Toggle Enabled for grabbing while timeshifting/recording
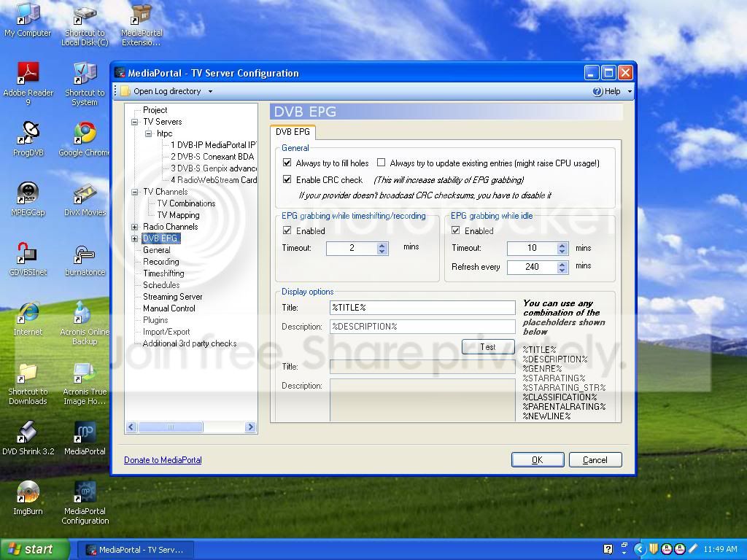The image size is (747, 560). [x=287, y=230]
